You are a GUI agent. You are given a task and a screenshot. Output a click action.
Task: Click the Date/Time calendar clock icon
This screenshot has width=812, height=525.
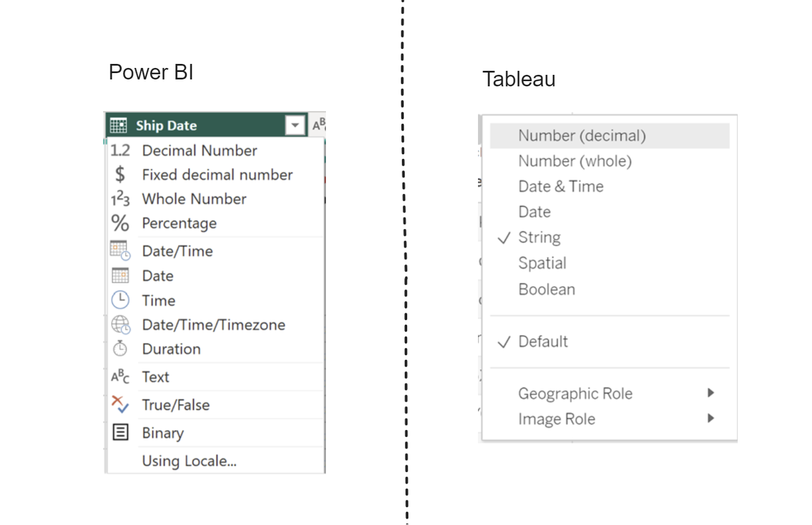pyautogui.click(x=120, y=250)
